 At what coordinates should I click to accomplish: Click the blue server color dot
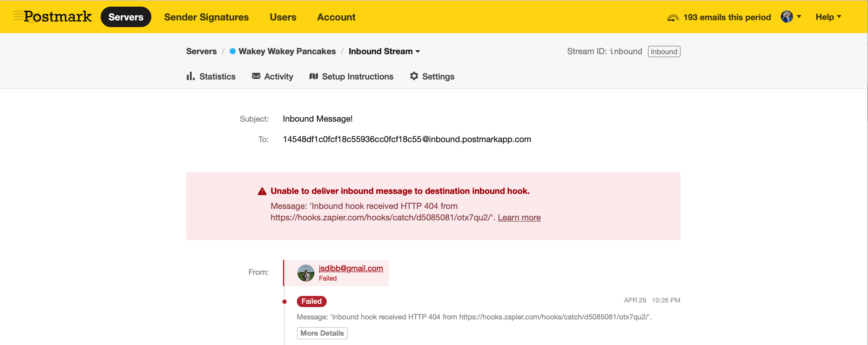[x=232, y=51]
